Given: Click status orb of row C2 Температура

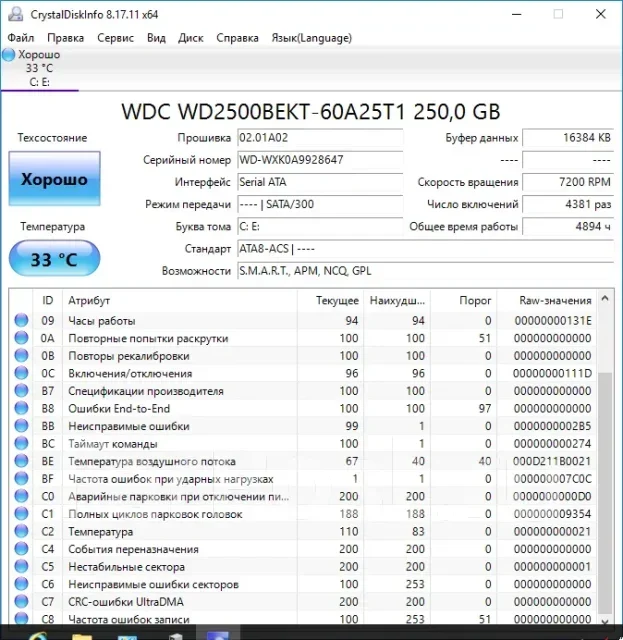Looking at the screenshot, I should click(21, 531).
